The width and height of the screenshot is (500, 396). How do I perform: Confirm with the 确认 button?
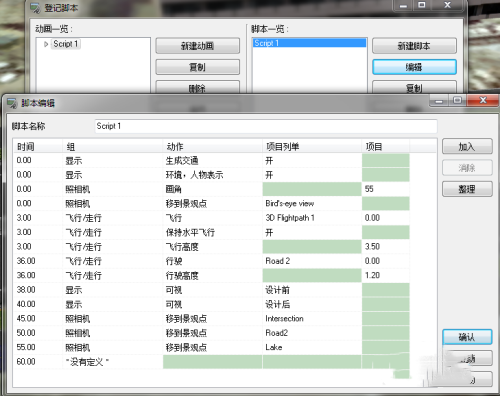click(467, 337)
